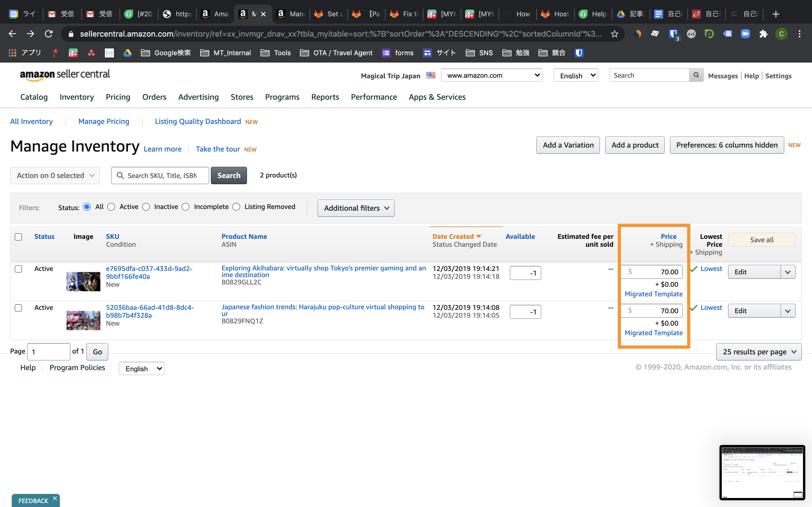Open a new browser tab with plus icon
The height and width of the screenshot is (507, 812).
click(x=775, y=14)
